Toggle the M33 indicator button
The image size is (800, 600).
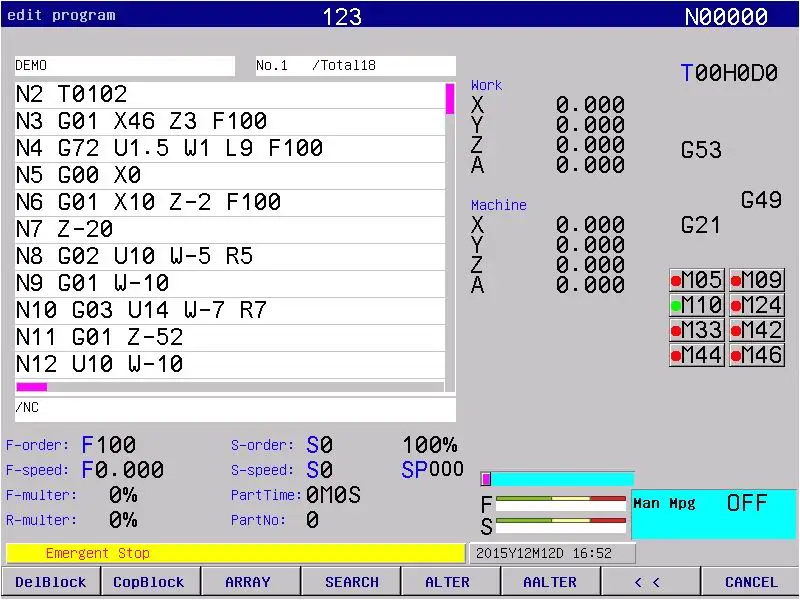[x=696, y=330]
